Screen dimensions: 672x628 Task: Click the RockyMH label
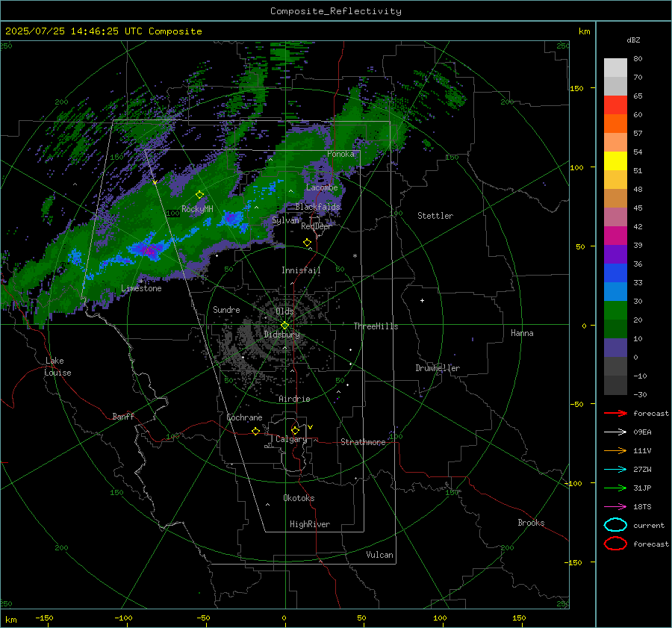pyautogui.click(x=197, y=209)
